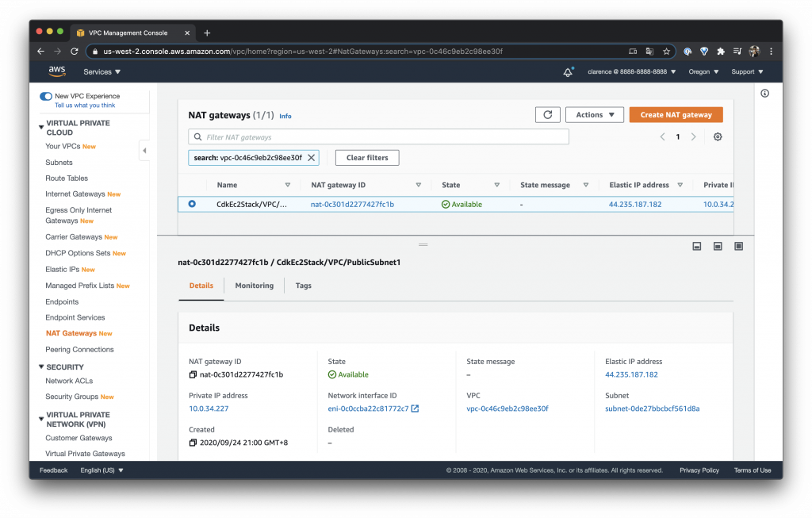Switch to the Details tab
The height and width of the screenshot is (518, 812).
coord(201,286)
